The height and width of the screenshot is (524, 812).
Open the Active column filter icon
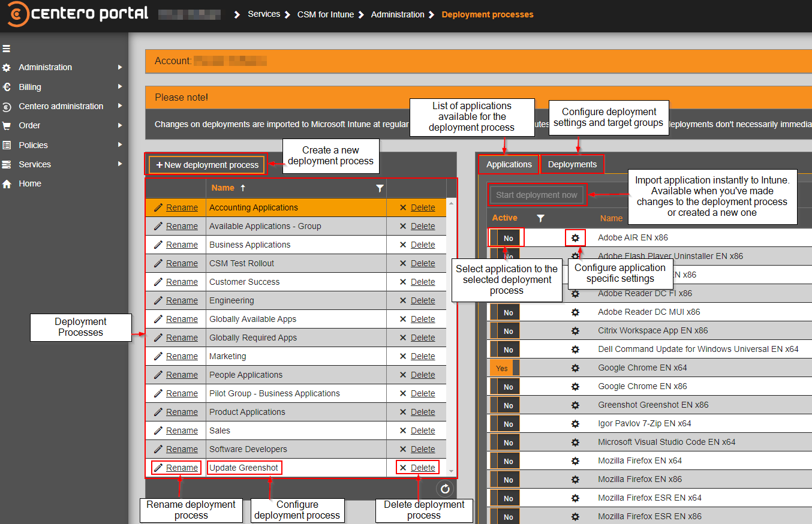[x=540, y=218]
